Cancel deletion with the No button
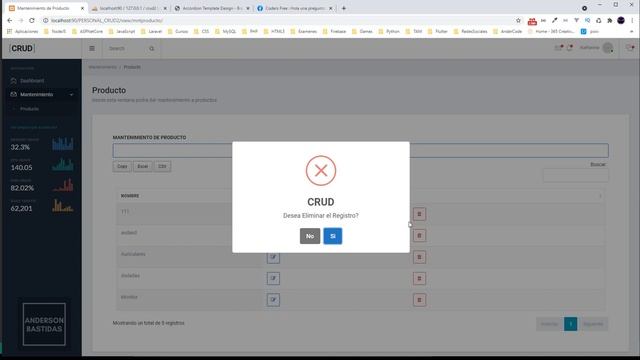 coord(310,236)
